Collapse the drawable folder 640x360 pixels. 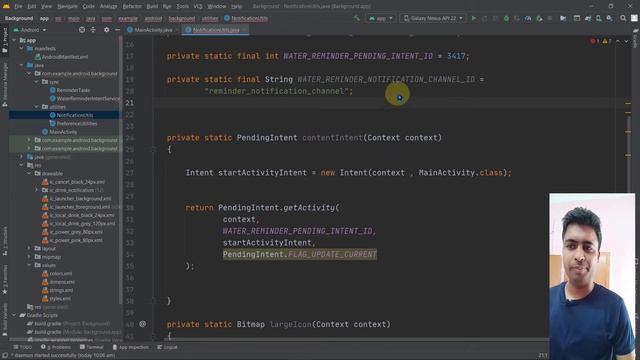coord(29,173)
